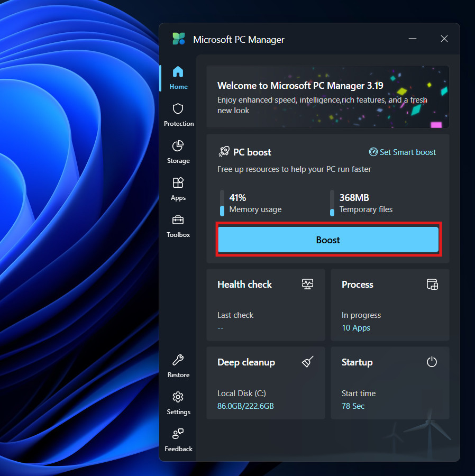Open the Toolbox panel
Screen dimensions: 475x476
tap(178, 226)
